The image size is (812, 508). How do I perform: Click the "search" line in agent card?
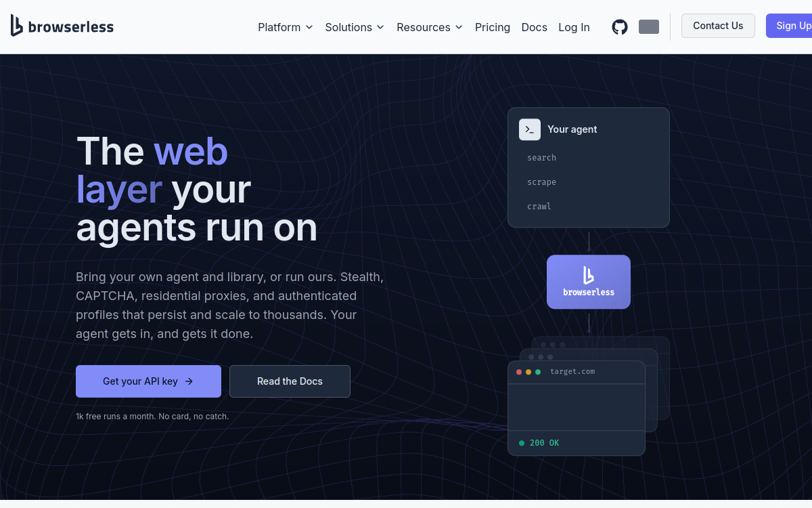[542, 158]
